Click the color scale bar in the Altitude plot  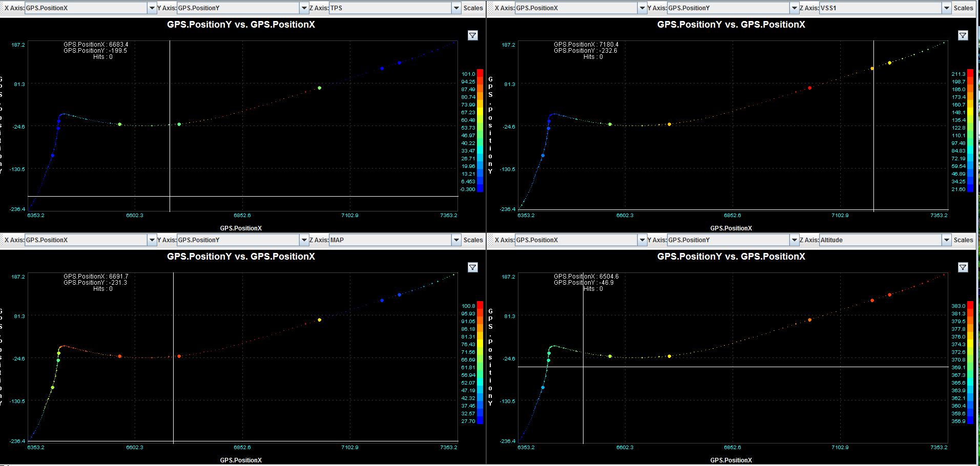(x=970, y=363)
